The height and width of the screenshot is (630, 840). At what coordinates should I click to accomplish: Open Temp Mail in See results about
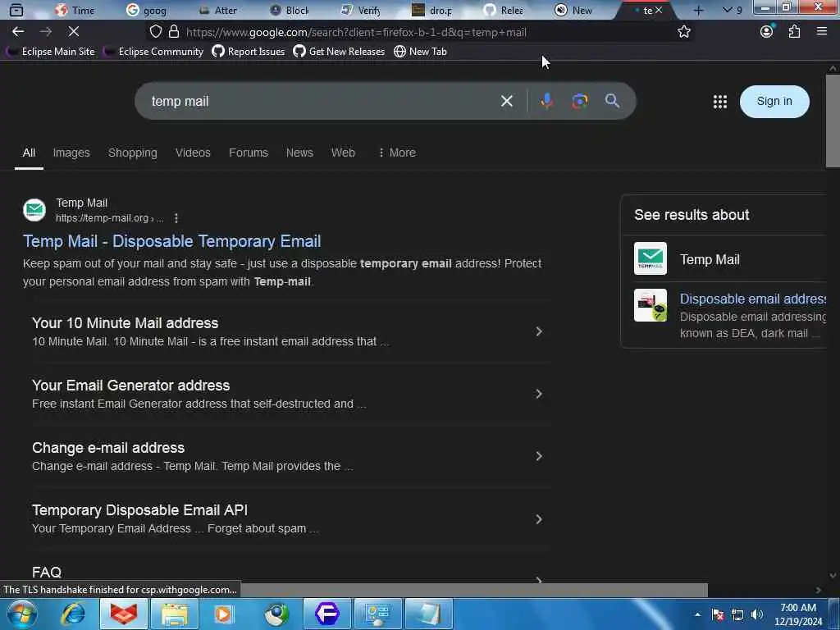pyautogui.click(x=710, y=259)
